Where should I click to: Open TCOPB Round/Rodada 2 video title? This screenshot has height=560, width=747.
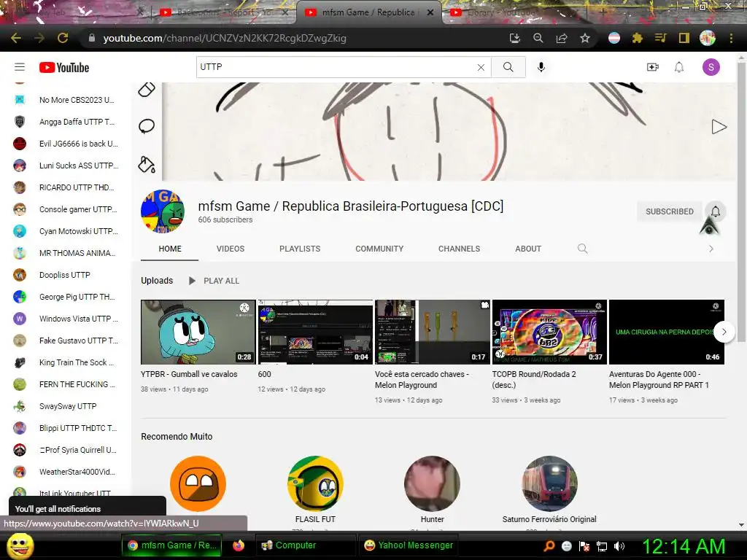point(533,379)
